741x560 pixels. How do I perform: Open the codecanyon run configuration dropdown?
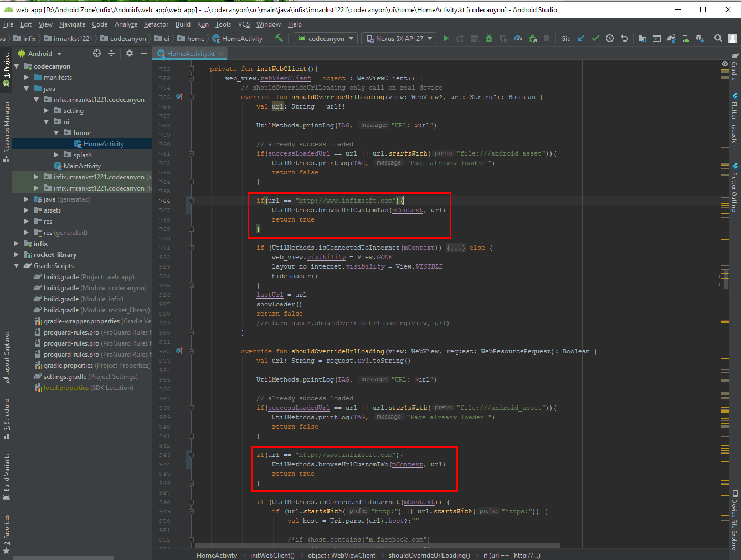325,38
